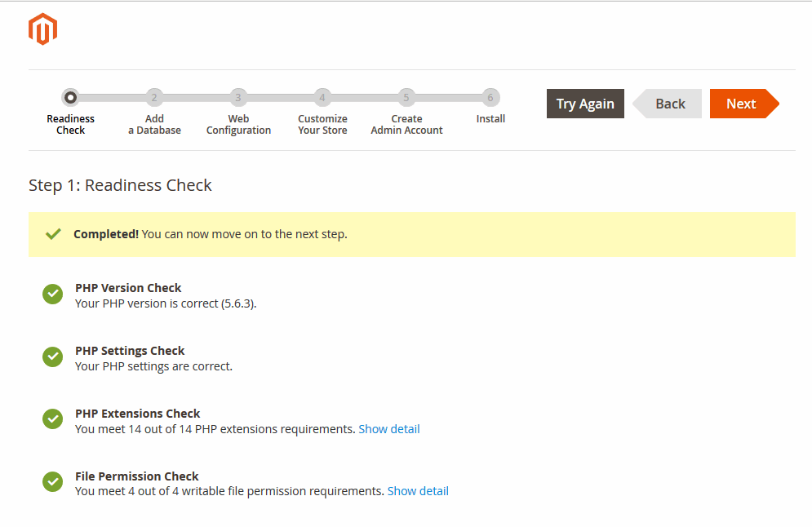Go to step 3 Web Configuration circle
The width and height of the screenshot is (812, 527).
pos(238,98)
